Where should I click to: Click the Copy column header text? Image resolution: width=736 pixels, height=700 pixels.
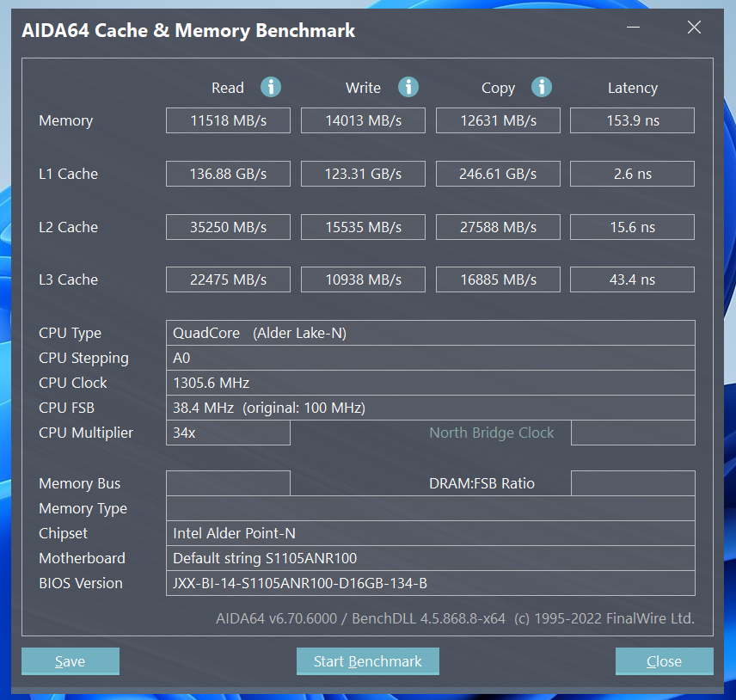(498, 89)
